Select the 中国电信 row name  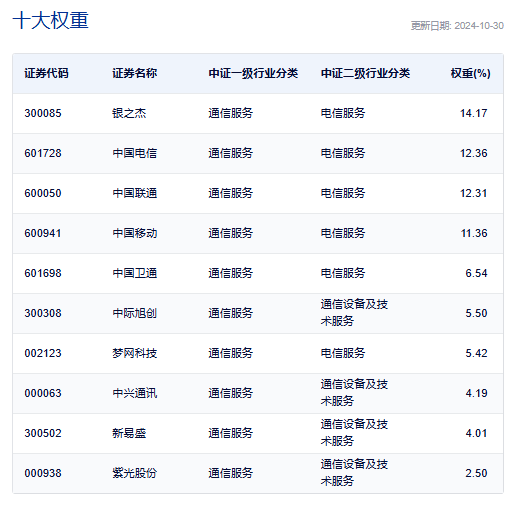tap(134, 153)
